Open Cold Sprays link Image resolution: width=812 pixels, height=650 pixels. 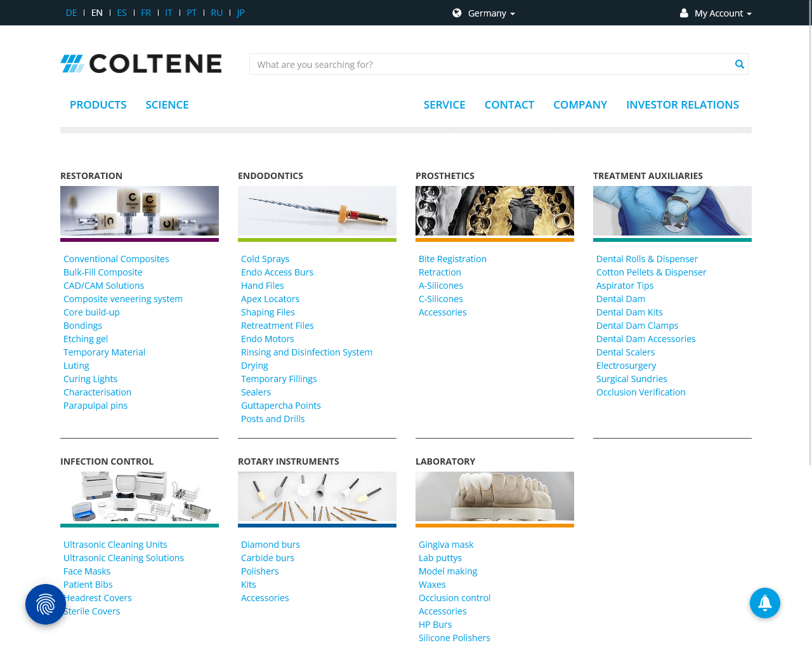click(x=265, y=259)
